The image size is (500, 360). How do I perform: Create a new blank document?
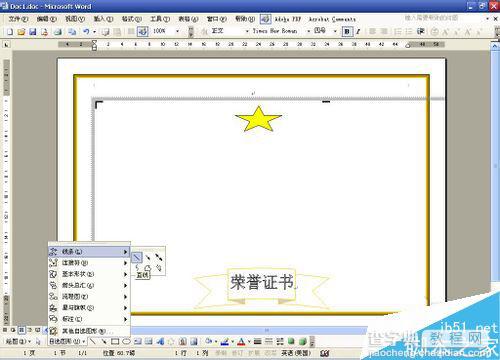point(10,32)
